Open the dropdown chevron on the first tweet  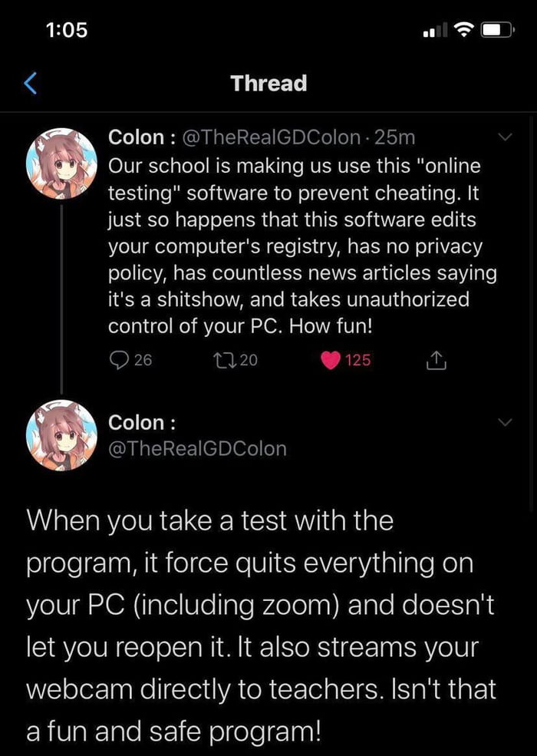506,137
